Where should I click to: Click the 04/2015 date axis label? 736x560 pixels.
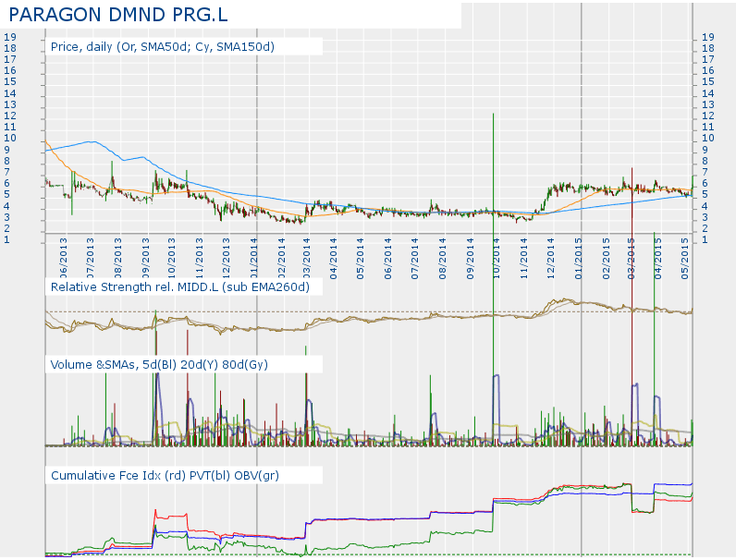tap(657, 259)
